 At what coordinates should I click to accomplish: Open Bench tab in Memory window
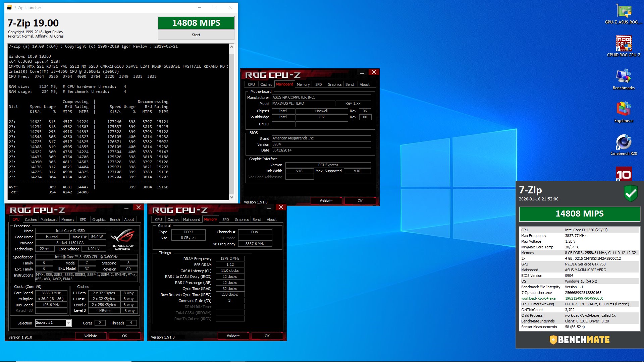pos(257,220)
